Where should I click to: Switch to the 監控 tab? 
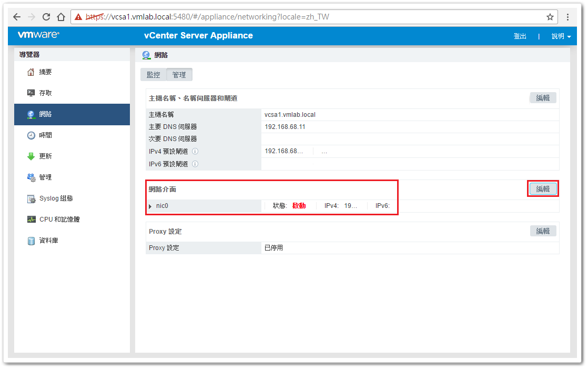[x=154, y=75]
